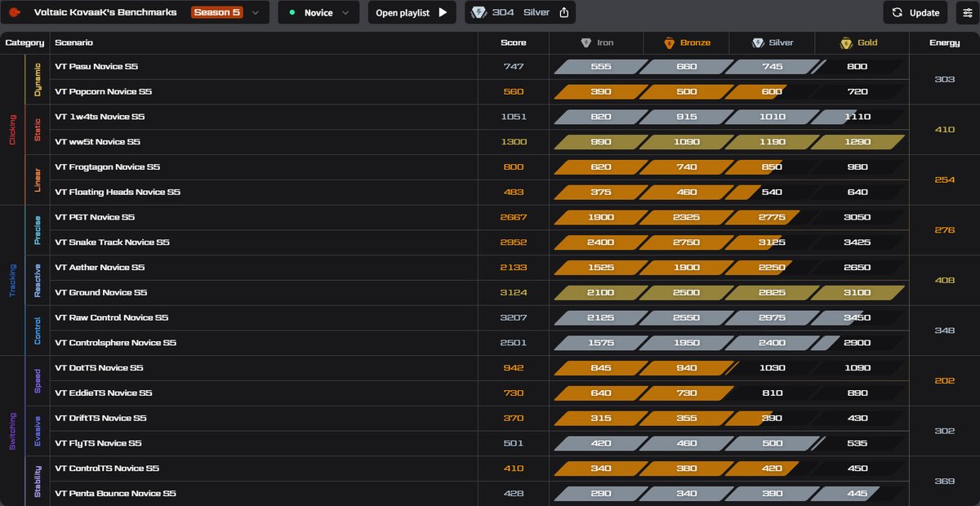This screenshot has height=506, width=980.
Task: Click the Energy column header
Action: point(944,42)
